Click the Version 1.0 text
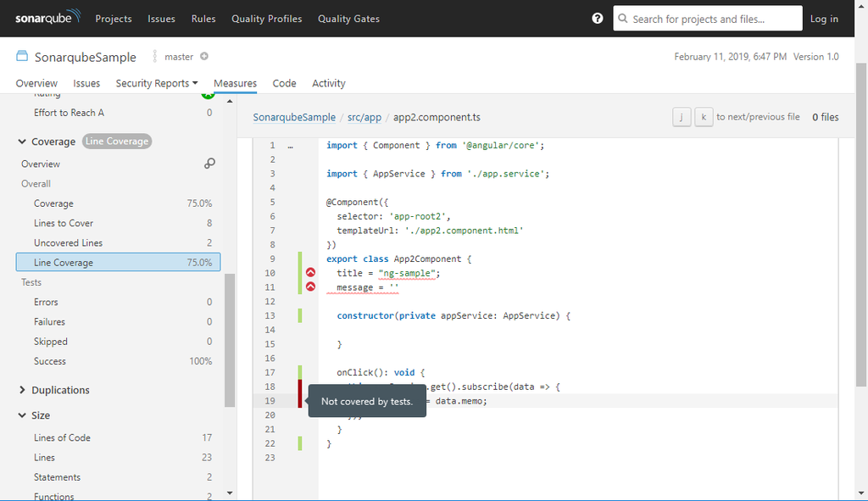The width and height of the screenshot is (868, 501). click(816, 57)
